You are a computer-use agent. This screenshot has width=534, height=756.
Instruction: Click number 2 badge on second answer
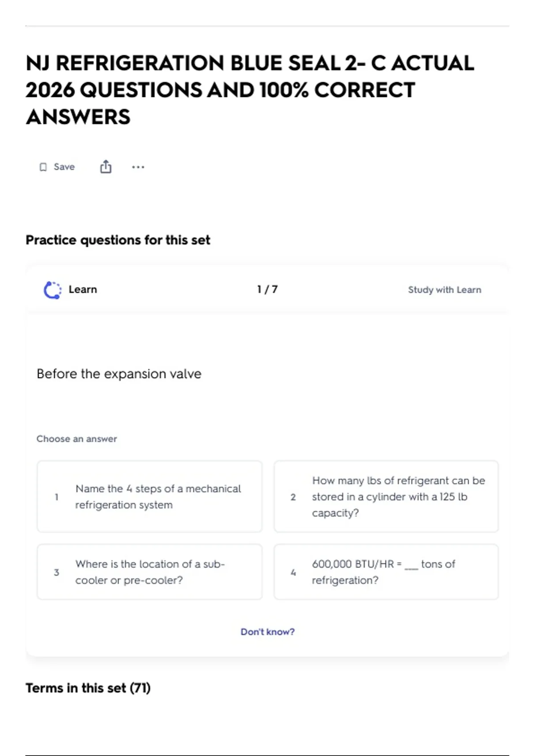point(293,497)
